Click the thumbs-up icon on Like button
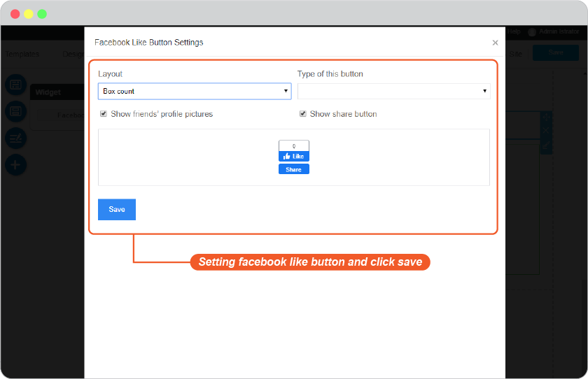 287,156
